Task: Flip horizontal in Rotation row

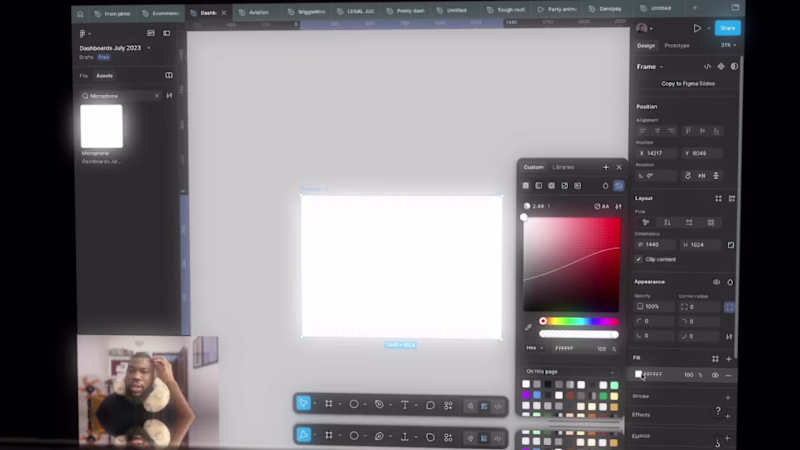Action: click(702, 176)
